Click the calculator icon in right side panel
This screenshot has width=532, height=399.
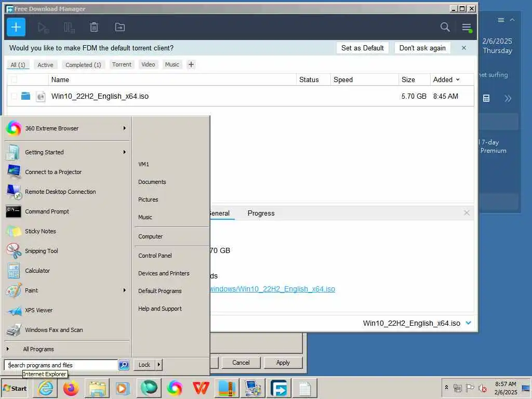(x=486, y=98)
